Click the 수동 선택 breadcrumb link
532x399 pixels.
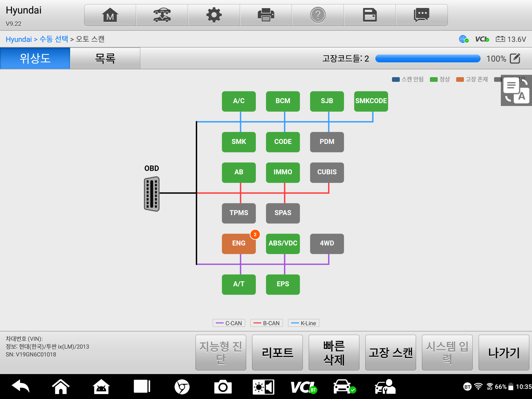coord(54,39)
